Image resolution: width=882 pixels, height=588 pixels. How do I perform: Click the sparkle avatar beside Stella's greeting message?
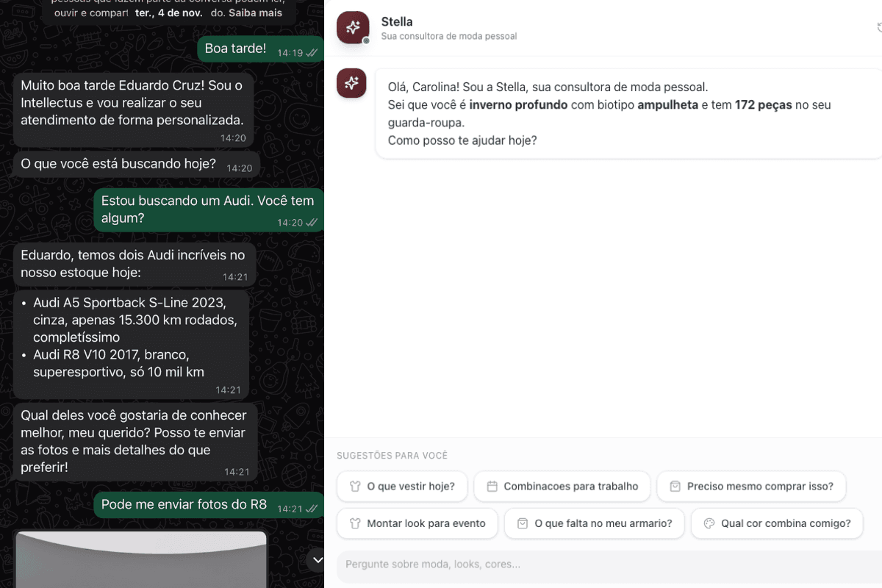coord(351,83)
